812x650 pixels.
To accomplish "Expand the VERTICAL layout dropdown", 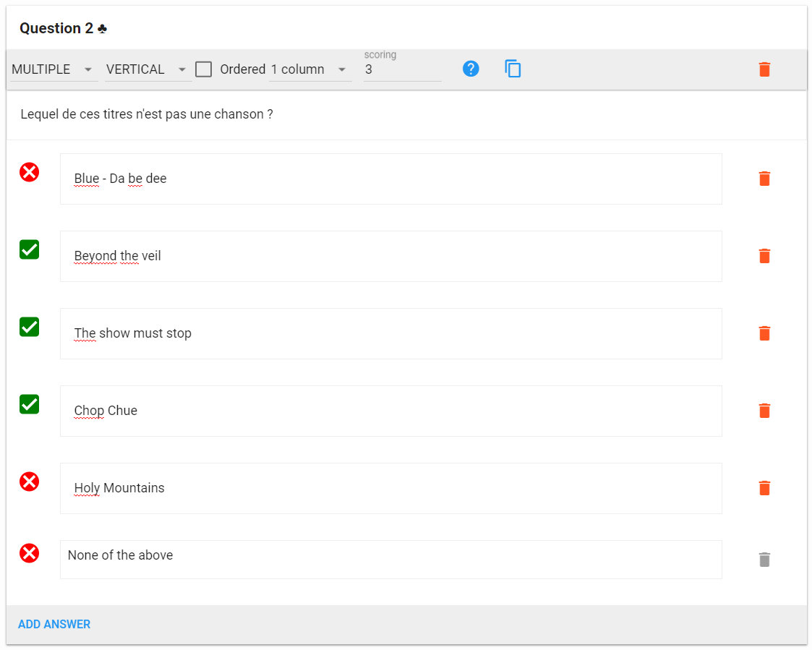I will [148, 69].
